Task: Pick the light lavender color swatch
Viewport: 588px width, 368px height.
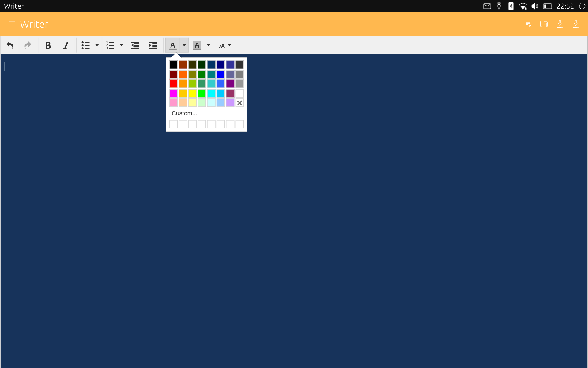Action: [x=230, y=103]
